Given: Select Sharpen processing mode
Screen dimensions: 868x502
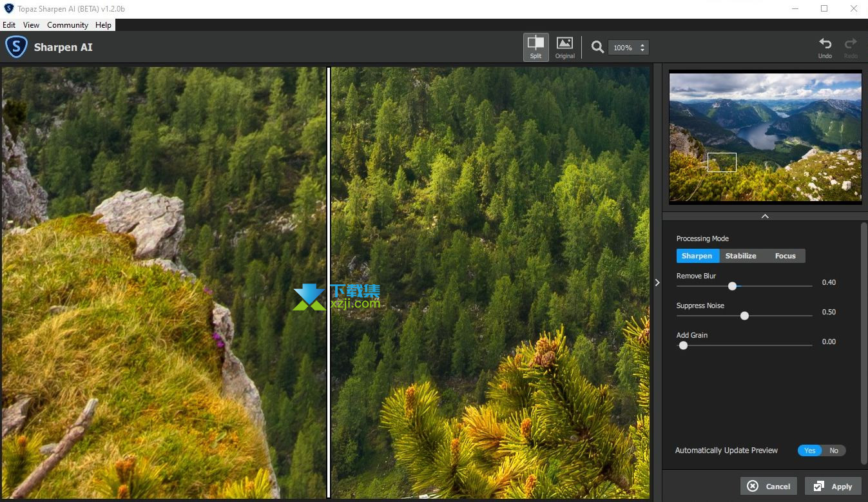Looking at the screenshot, I should [x=697, y=256].
